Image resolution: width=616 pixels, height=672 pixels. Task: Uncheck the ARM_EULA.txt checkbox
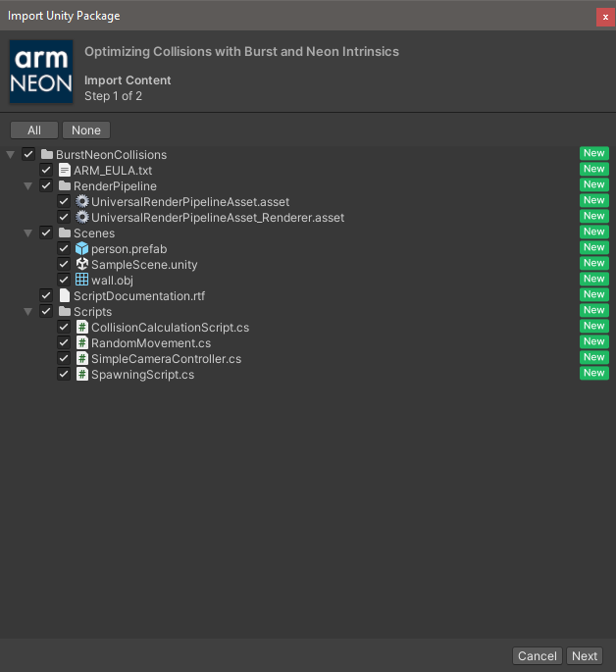(46, 170)
